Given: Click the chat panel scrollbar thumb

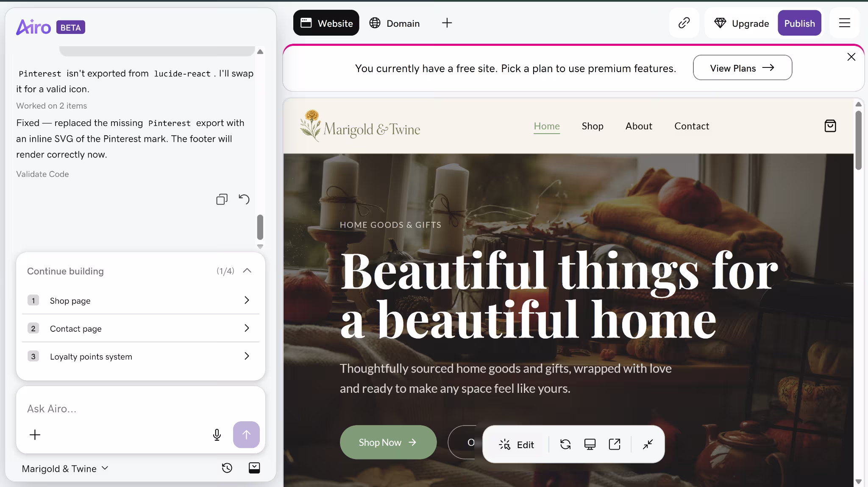Looking at the screenshot, I should 260,227.
